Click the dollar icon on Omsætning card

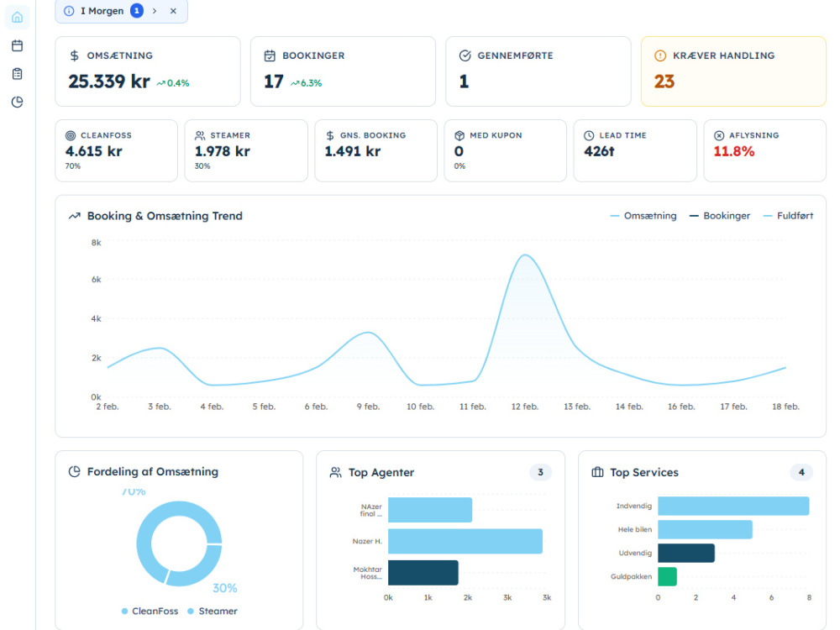click(75, 55)
